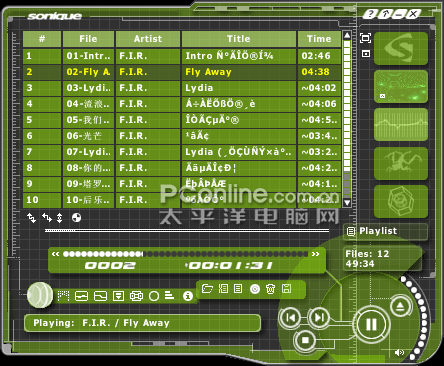Click the 'Playing: F.I.R. / Fly Away' status text

pos(102,323)
